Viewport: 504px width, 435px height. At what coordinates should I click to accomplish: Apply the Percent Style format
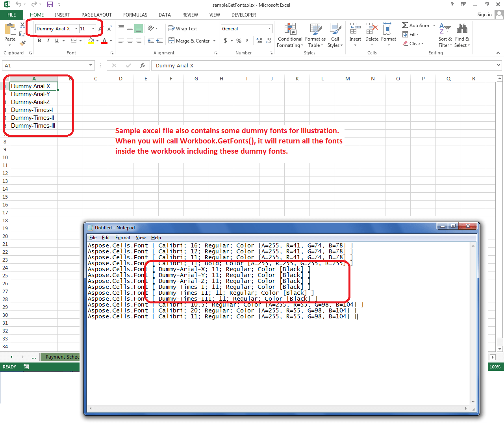pyautogui.click(x=238, y=41)
